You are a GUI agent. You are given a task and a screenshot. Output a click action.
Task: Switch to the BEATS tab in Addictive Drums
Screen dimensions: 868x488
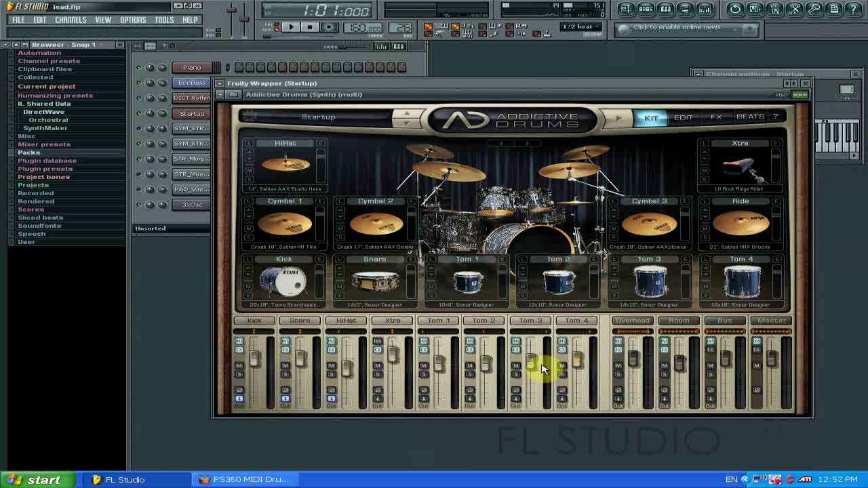tap(750, 117)
